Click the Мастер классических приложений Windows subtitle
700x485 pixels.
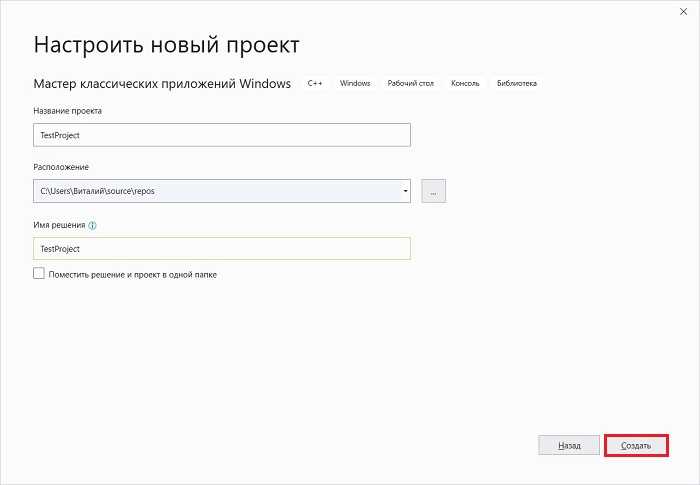coord(162,83)
